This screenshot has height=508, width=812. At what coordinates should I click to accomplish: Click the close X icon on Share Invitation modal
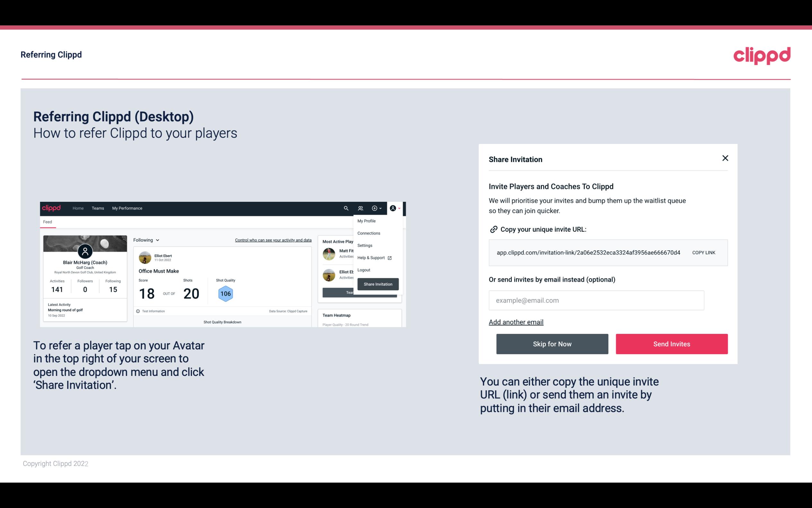pyautogui.click(x=725, y=158)
